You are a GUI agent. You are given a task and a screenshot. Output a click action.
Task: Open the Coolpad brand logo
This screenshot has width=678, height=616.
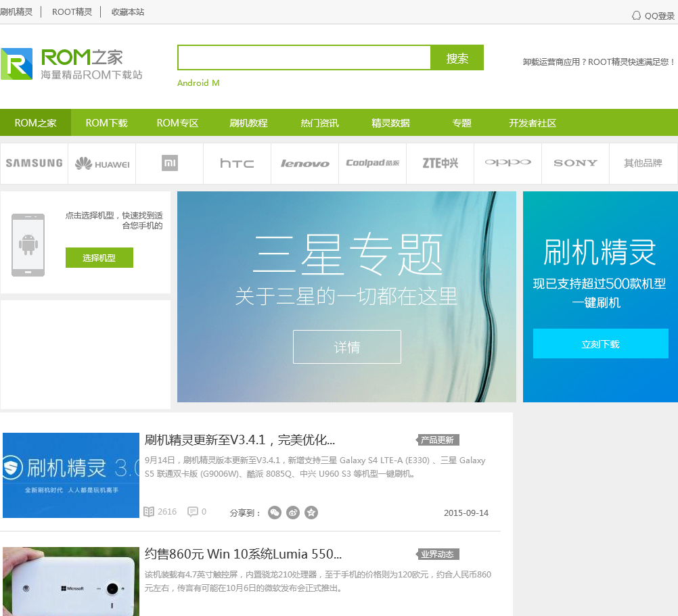[x=372, y=163]
